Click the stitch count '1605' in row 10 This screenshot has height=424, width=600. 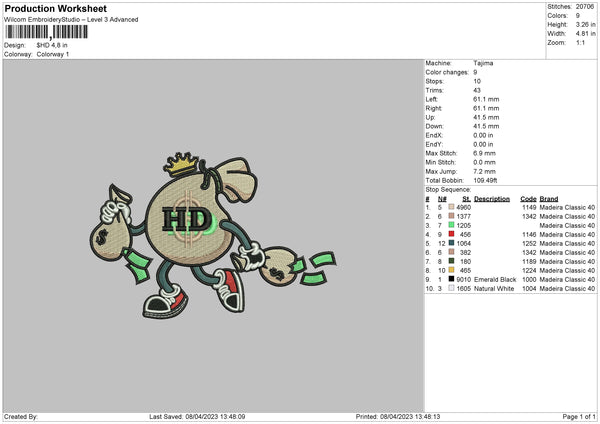tap(463, 289)
